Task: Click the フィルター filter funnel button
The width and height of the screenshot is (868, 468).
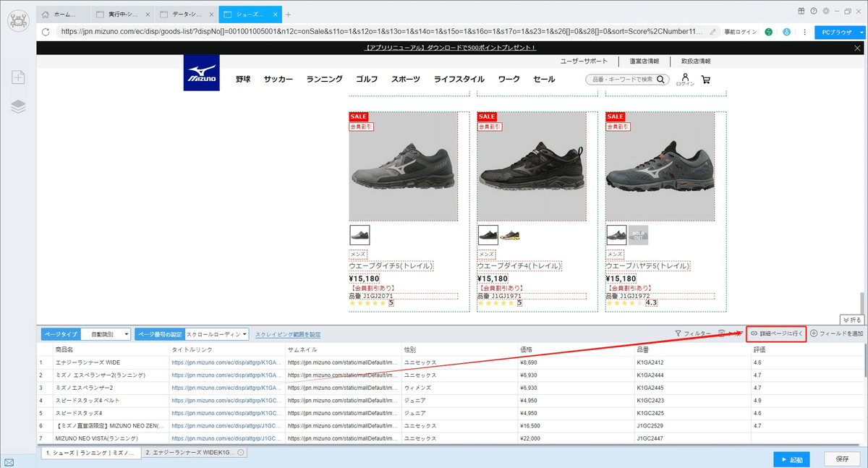Action: [x=693, y=333]
